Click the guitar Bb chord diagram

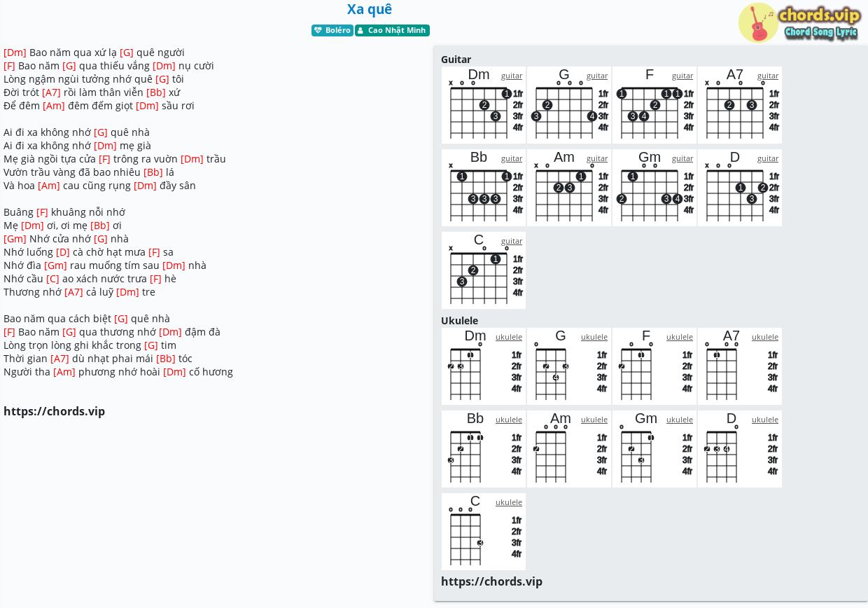(x=484, y=188)
